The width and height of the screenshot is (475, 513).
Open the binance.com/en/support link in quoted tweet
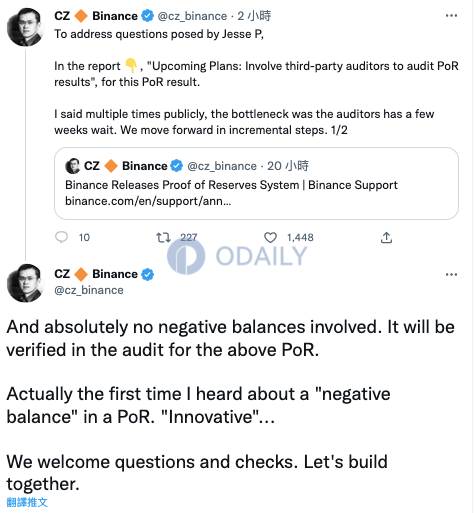148,201
